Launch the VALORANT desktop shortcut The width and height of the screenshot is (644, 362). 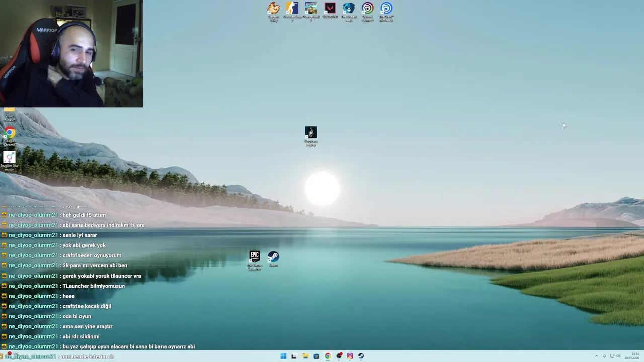tap(330, 11)
